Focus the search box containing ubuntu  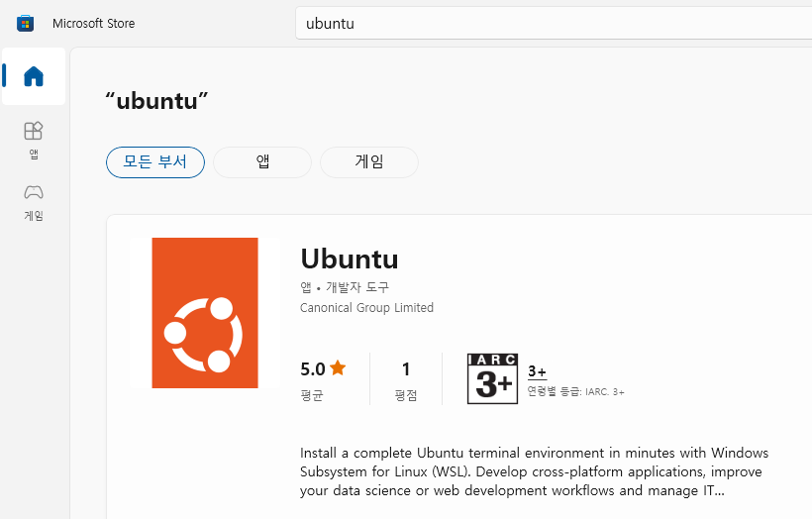click(554, 24)
